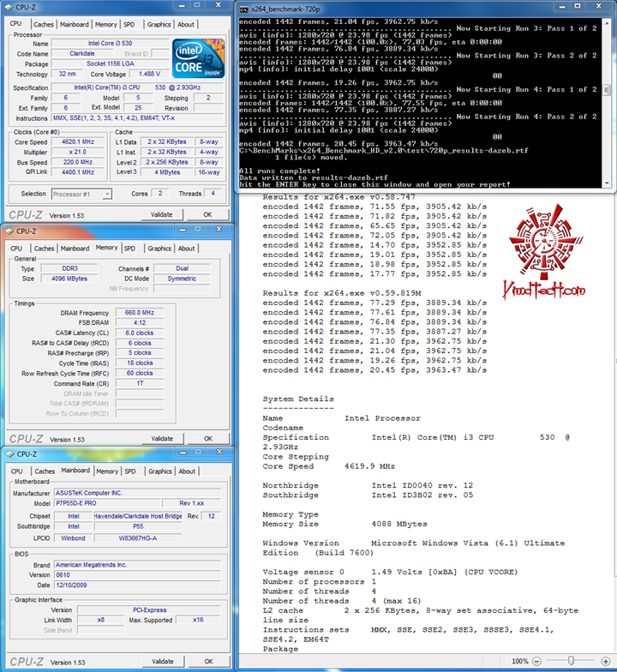The height and width of the screenshot is (672, 617).
Task: Click the Core Voltage value 1.488 V
Action: coord(149,74)
